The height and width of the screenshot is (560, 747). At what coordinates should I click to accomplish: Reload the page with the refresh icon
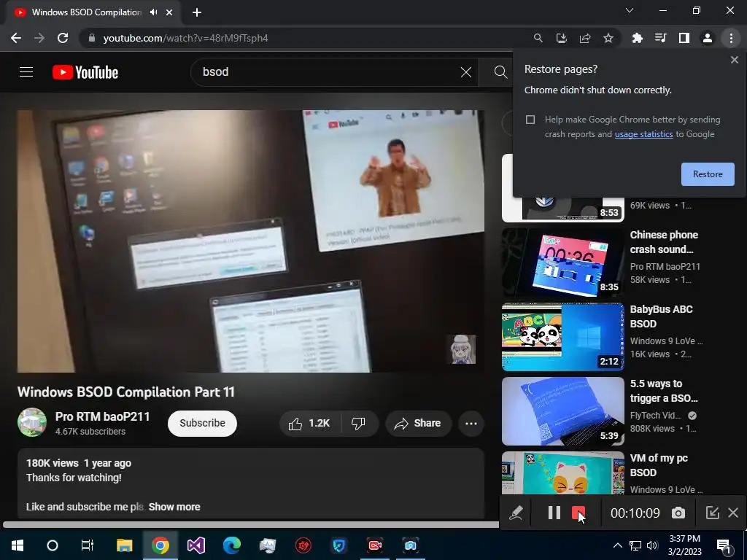[x=63, y=38]
